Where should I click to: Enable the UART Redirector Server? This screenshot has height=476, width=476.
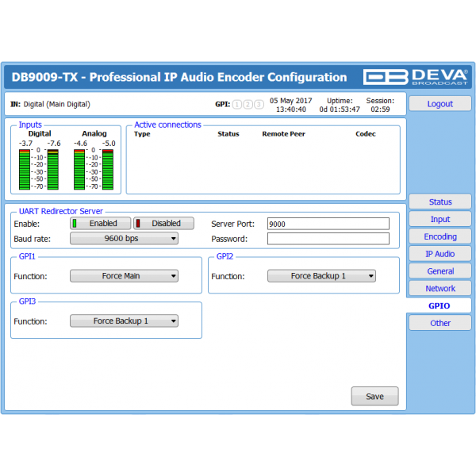coord(101,224)
